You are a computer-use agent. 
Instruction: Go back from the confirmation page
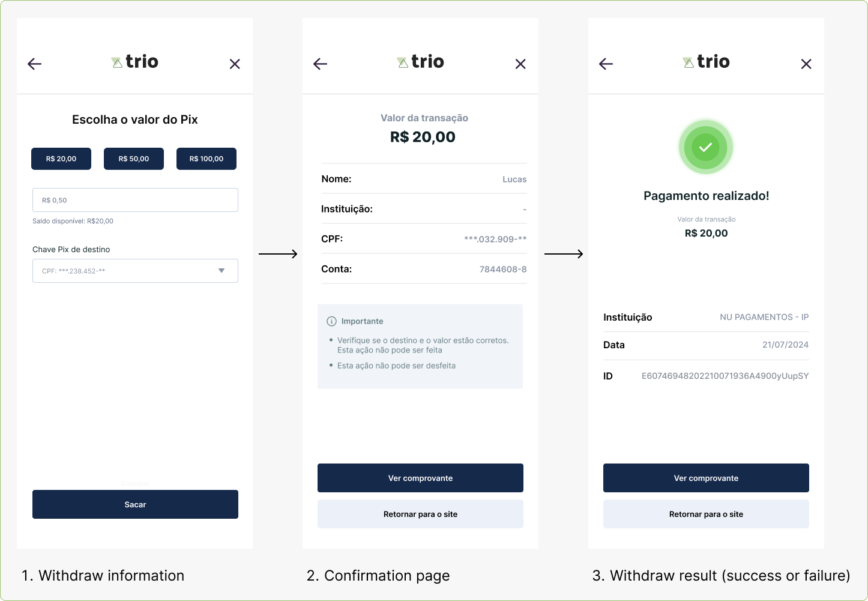321,64
